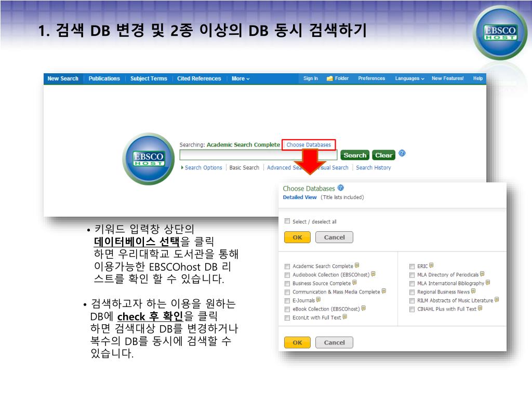Image resolution: width=532 pixels, height=399 pixels.
Task: View Communication & Mass Media note icon
Action: coord(384,291)
